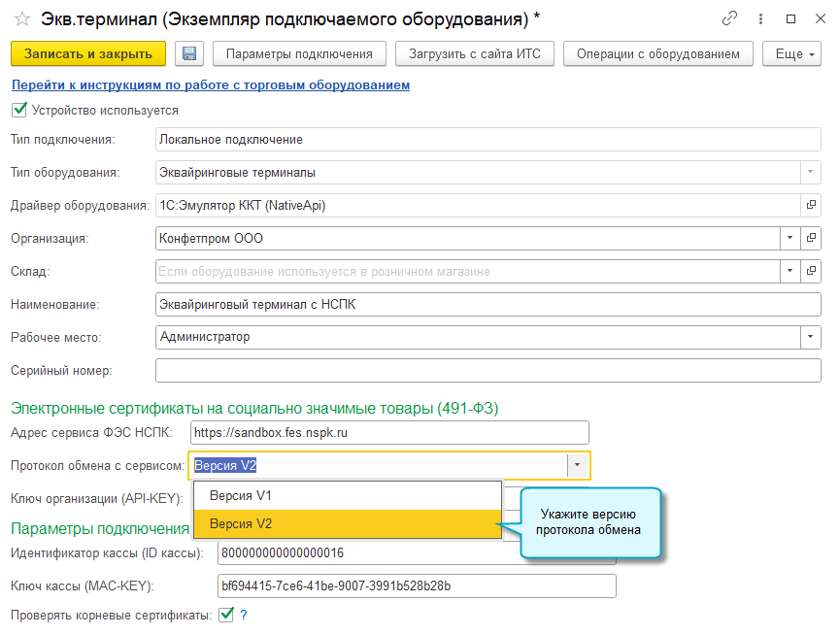
Task: Open the Еще dropdown menu
Action: click(795, 54)
